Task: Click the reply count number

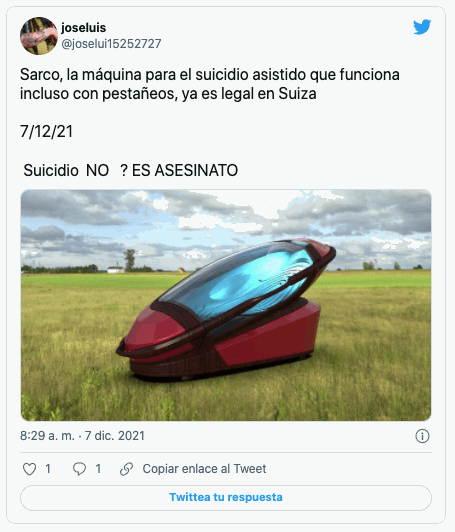Action: click(x=98, y=469)
